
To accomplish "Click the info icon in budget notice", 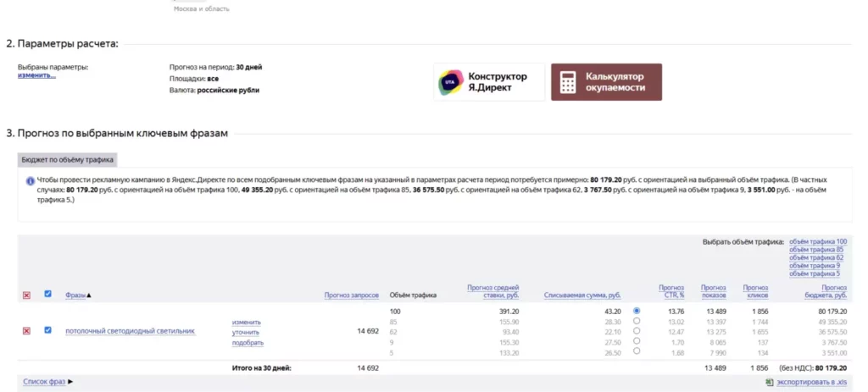I will (31, 181).
